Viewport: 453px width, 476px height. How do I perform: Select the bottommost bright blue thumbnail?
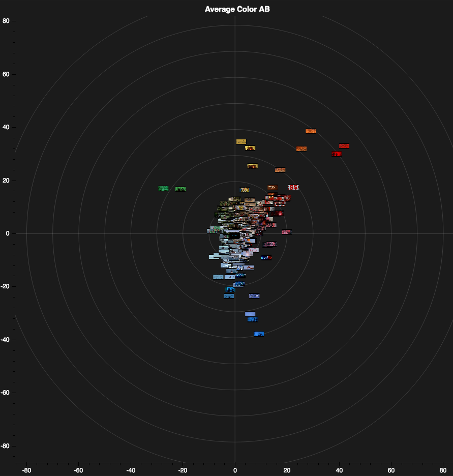coord(259,334)
